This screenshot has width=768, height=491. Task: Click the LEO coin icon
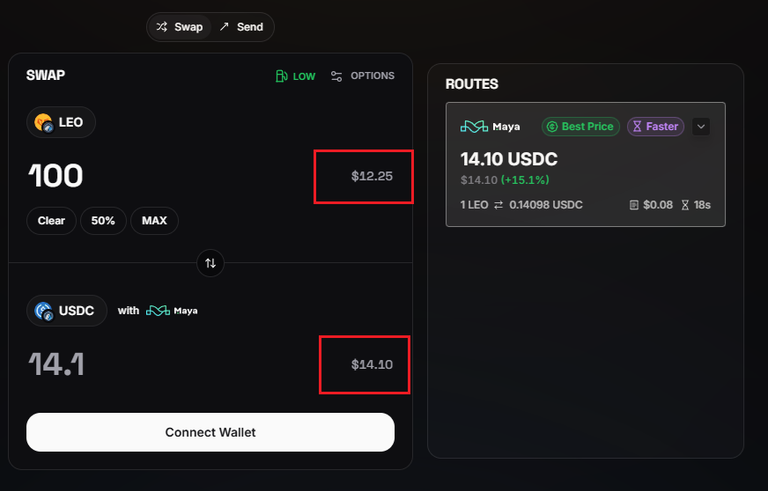[43, 123]
